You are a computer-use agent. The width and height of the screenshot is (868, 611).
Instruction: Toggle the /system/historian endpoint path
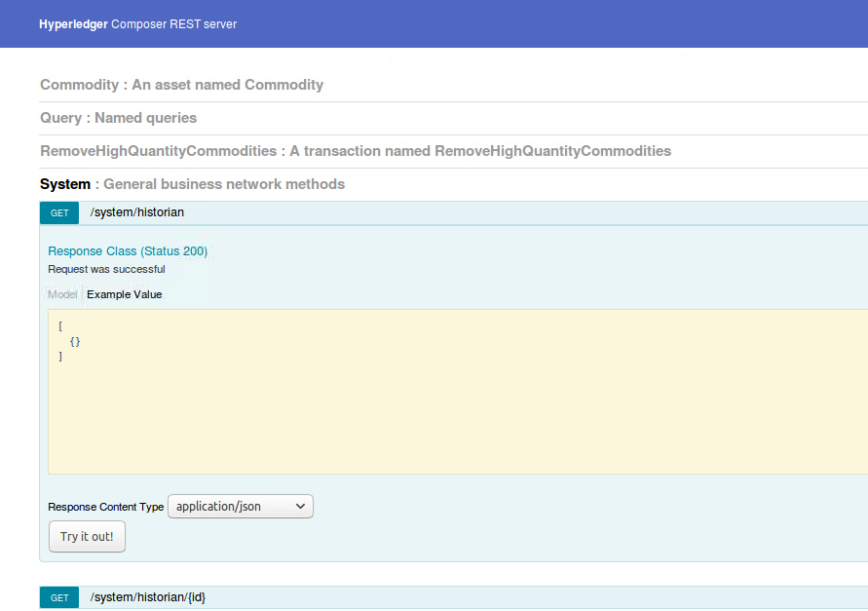point(136,212)
